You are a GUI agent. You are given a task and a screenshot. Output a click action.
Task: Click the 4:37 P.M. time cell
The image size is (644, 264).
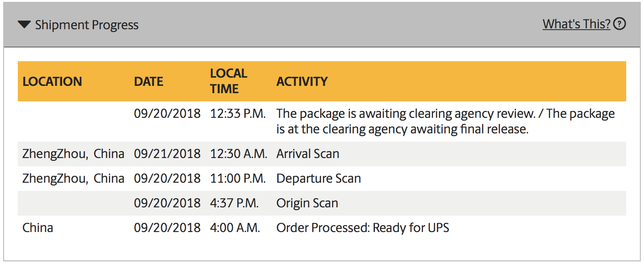[234, 203]
